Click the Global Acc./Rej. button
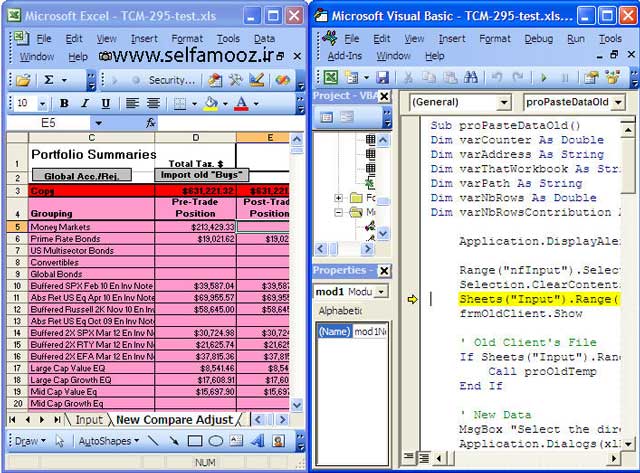Image resolution: width=640 pixels, height=473 pixels. click(82, 176)
